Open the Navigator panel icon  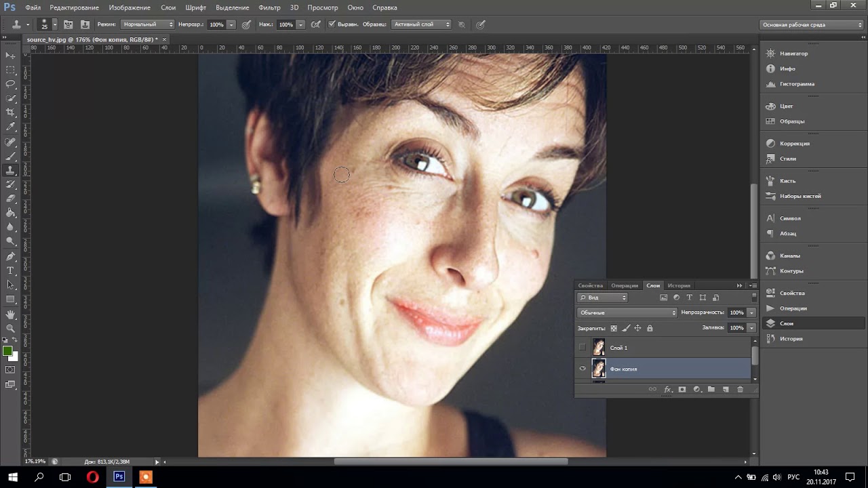tap(770, 53)
